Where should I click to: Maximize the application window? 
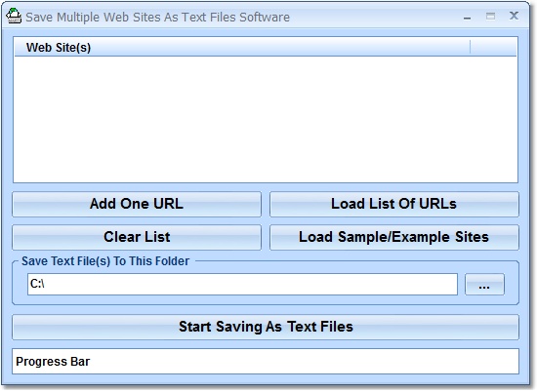point(490,16)
